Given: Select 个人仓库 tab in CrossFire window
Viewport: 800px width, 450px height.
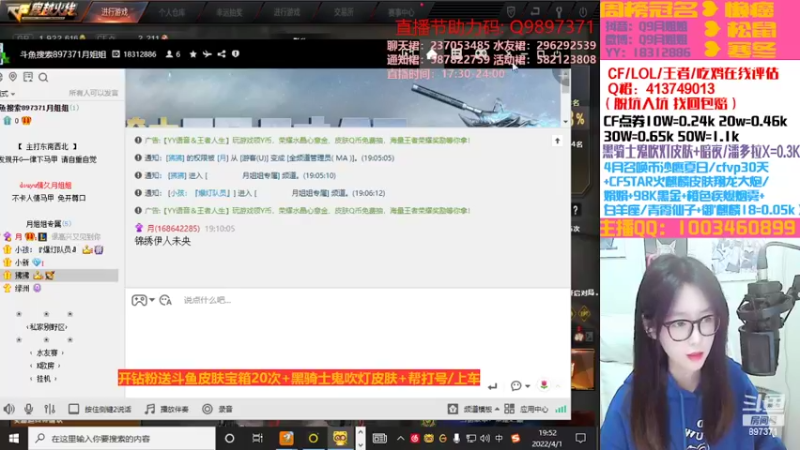Looking at the screenshot, I should pyautogui.click(x=171, y=12).
